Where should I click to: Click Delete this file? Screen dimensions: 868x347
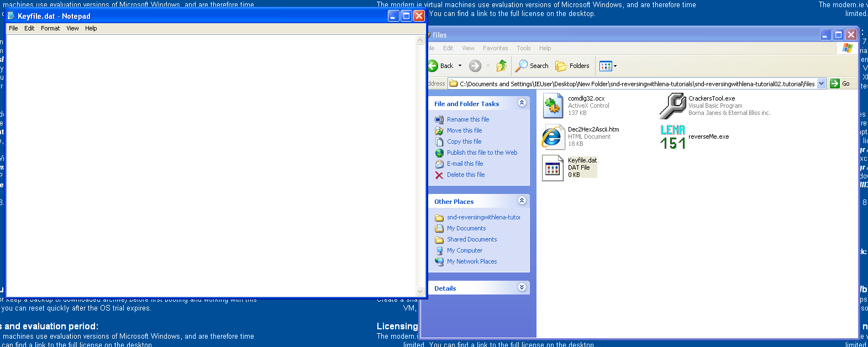[x=466, y=175]
